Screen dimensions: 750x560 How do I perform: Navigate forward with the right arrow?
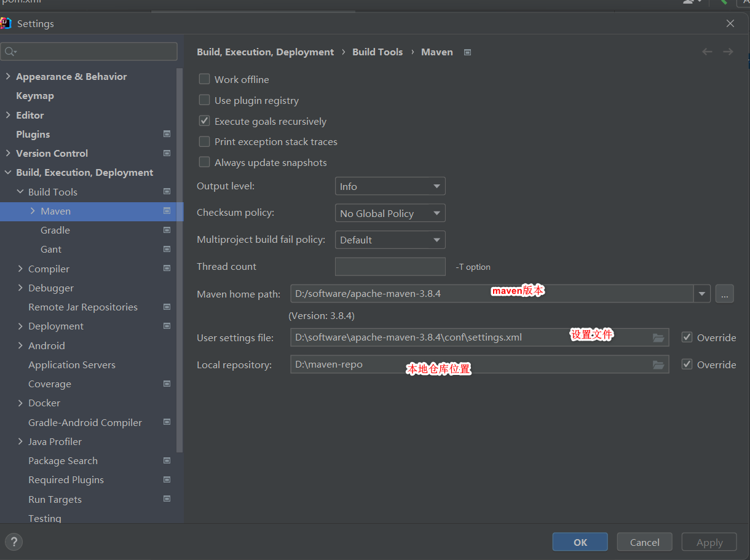point(728,52)
